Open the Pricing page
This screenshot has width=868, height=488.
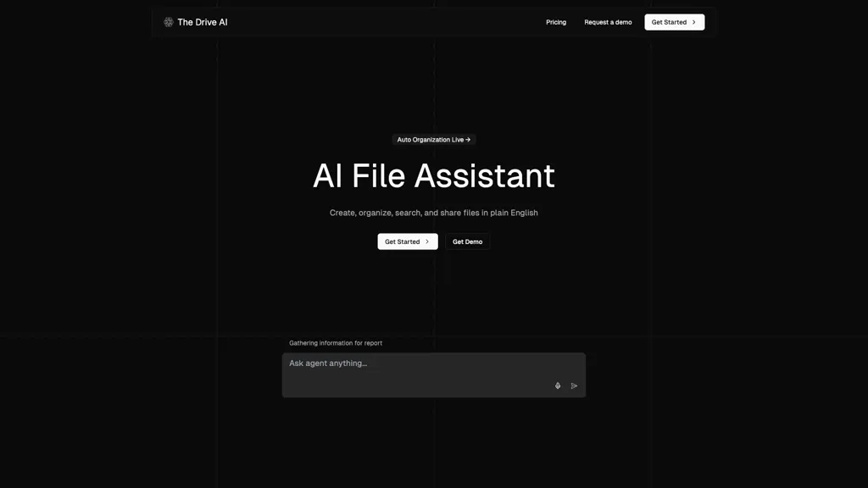(556, 22)
